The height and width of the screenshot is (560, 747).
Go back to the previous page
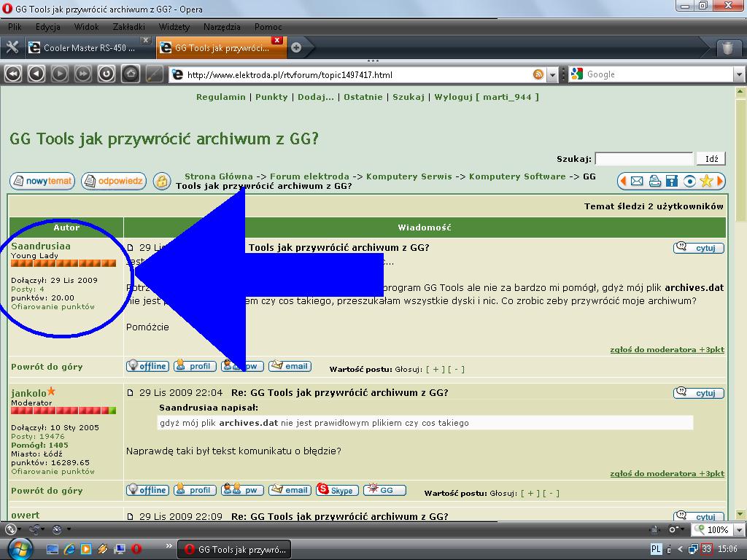pyautogui.click(x=36, y=74)
